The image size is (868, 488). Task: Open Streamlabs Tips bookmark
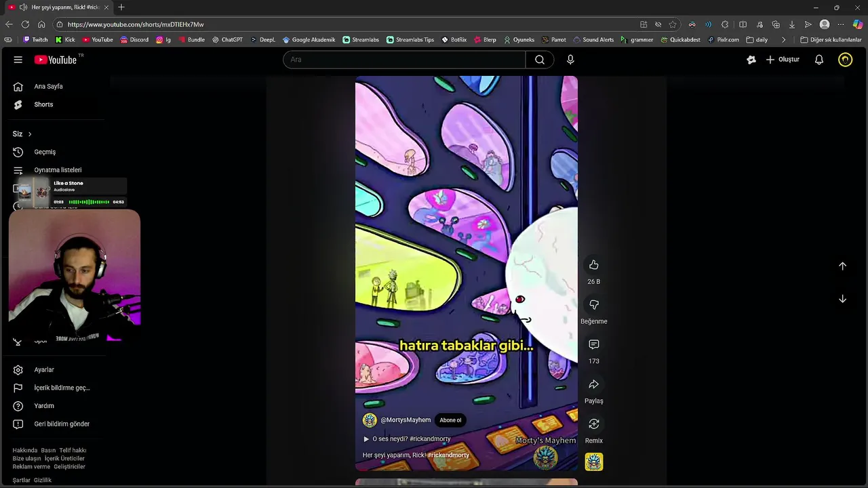(x=410, y=40)
